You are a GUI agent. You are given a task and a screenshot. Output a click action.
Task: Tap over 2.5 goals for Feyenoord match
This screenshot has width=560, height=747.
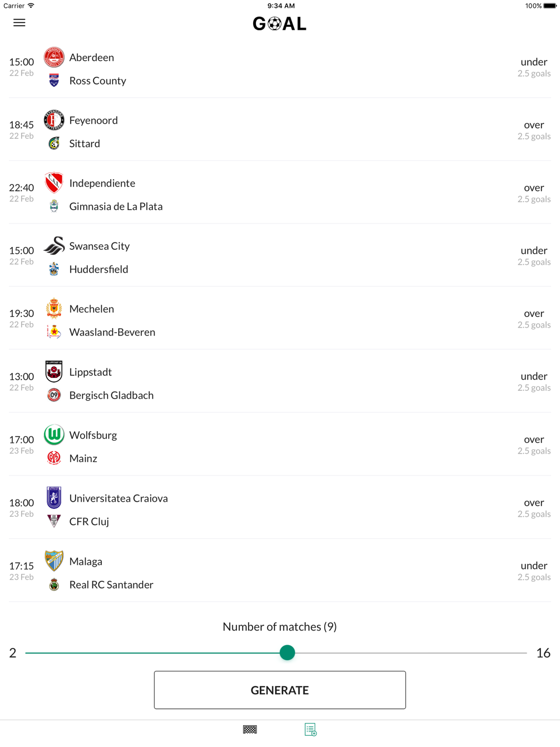534,130
